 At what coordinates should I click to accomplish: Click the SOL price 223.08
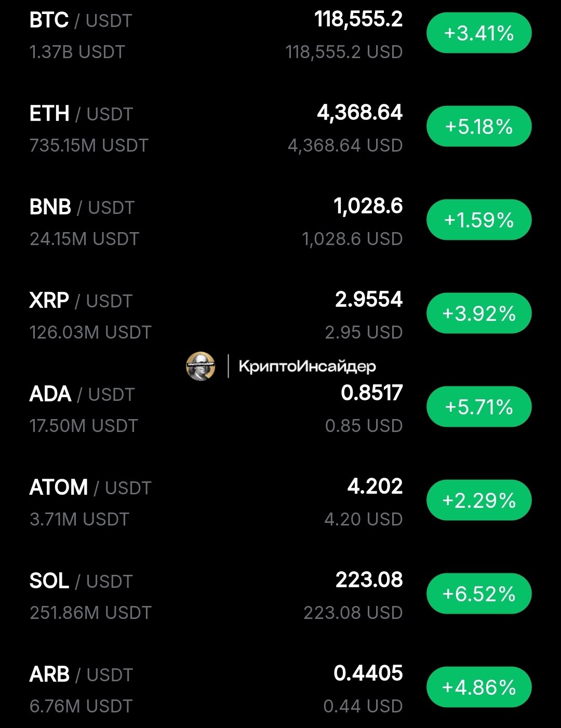click(x=369, y=580)
